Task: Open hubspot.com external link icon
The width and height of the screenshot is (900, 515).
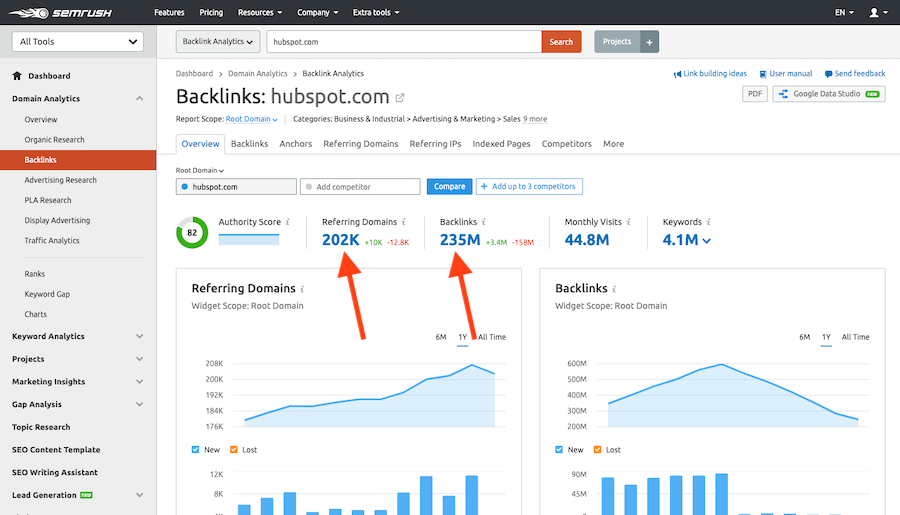Action: coord(400,98)
